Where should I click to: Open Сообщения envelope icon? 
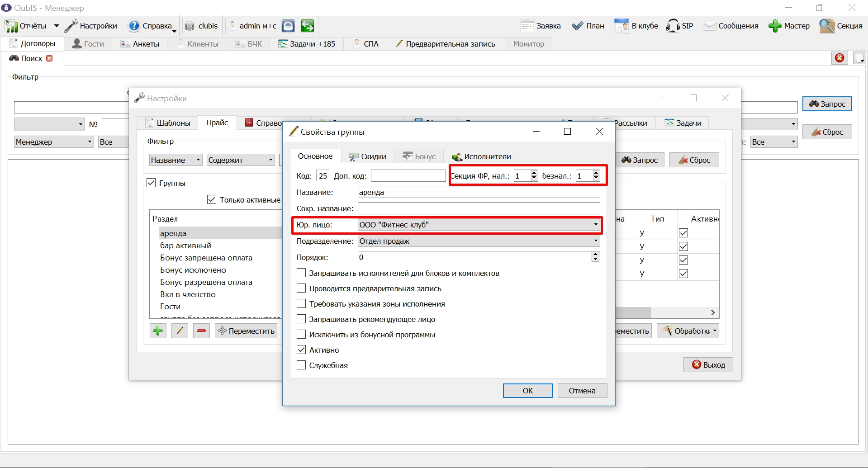pos(709,26)
